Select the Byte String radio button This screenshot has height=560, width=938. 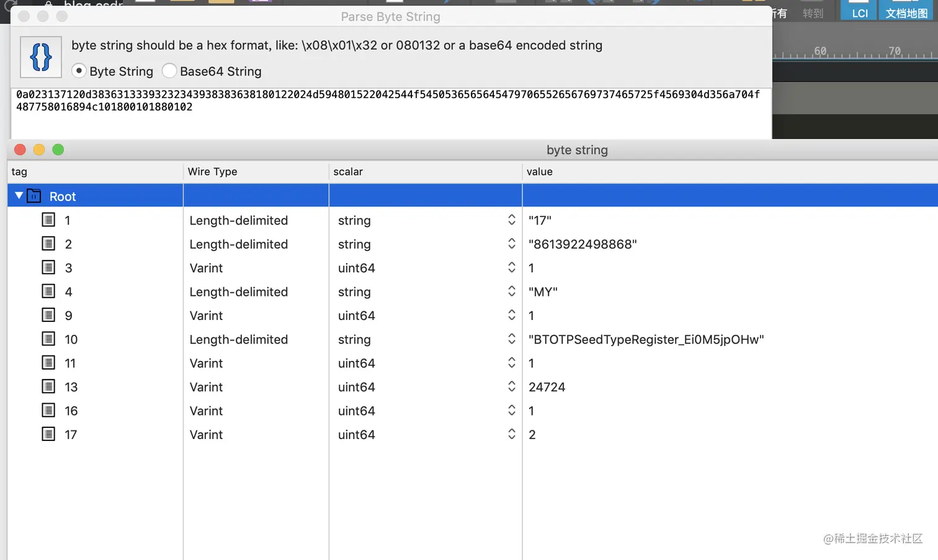(x=79, y=71)
